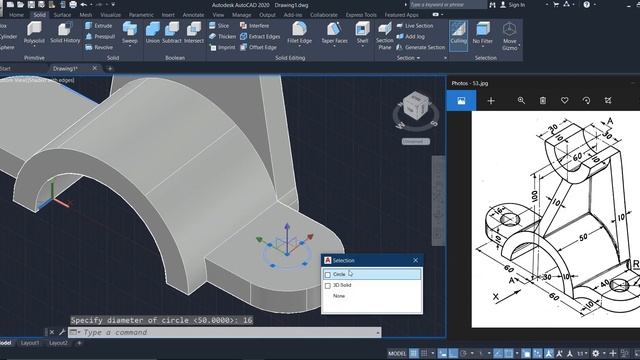This screenshot has height=360, width=640.
Task: Click the Unnamed view label below ViewCube
Action: coord(416,142)
